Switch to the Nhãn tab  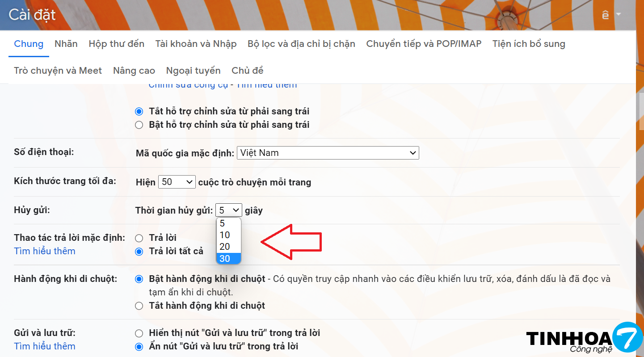[x=66, y=44]
